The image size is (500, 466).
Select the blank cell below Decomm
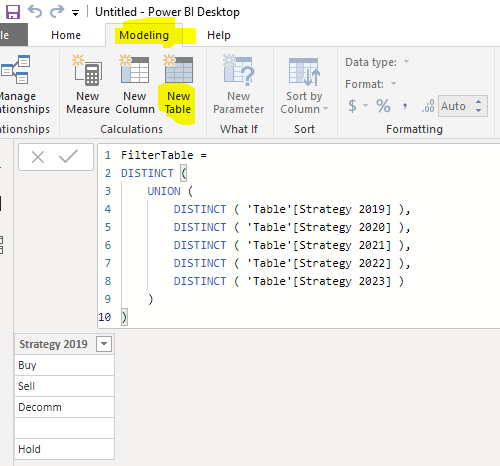[x=64, y=428]
